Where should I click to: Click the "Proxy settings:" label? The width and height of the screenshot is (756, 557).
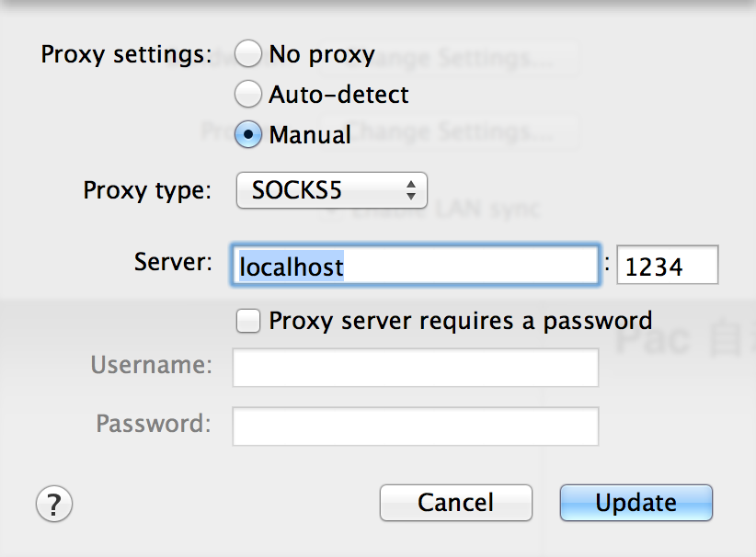pos(126,54)
